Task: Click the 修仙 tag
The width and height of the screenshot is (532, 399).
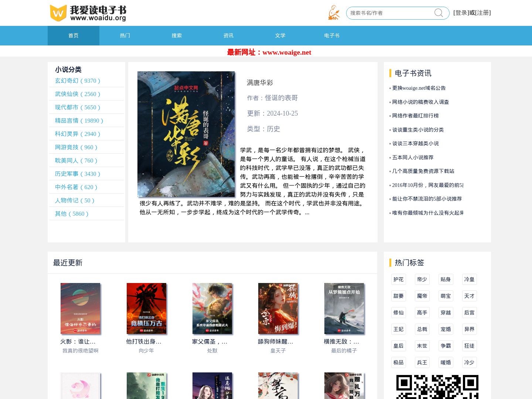Action: tap(398, 313)
